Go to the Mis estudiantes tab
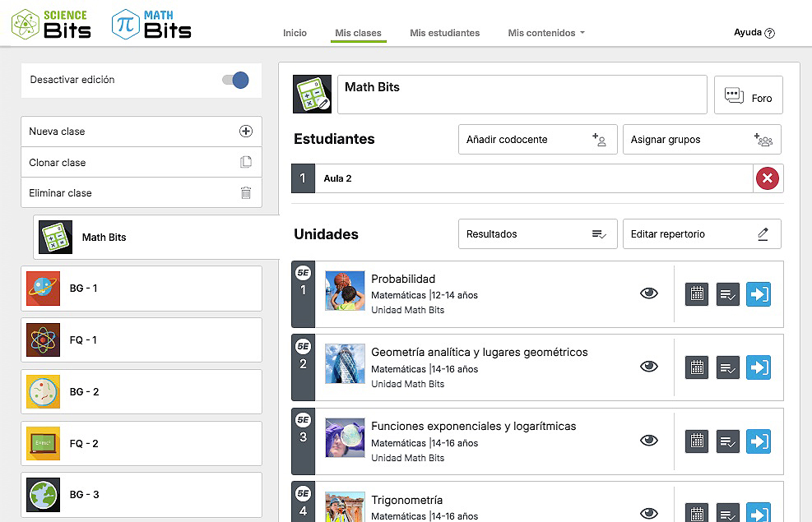Screen dimensions: 812x522 coord(444,33)
